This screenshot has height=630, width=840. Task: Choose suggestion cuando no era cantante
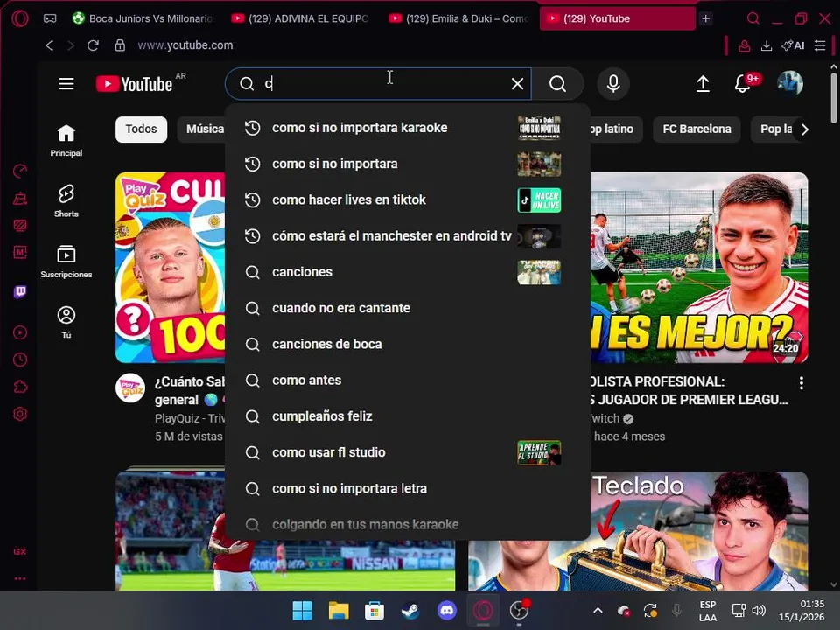pos(407,308)
